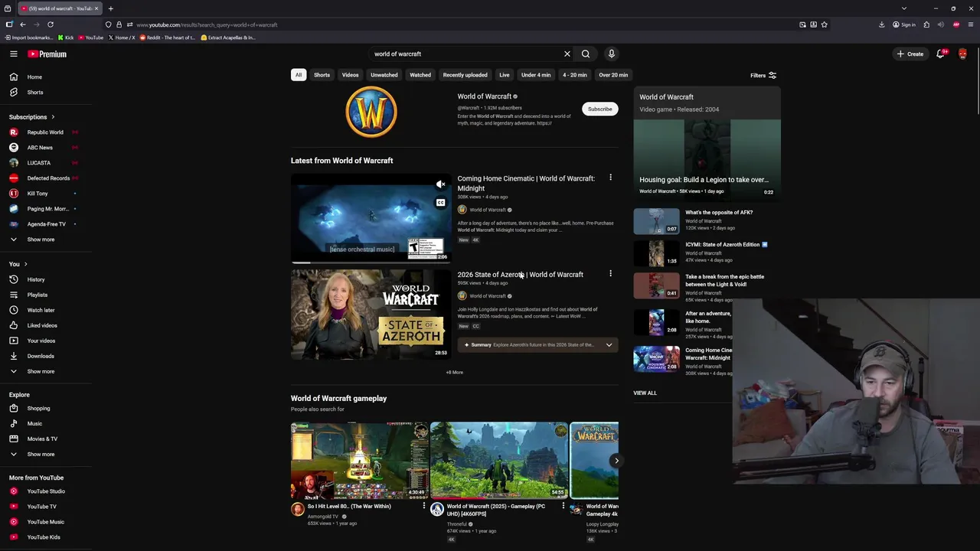Screen dimensions: 980x551
Task: Unmute the Coming Home Cinematic preview
Action: tap(440, 184)
